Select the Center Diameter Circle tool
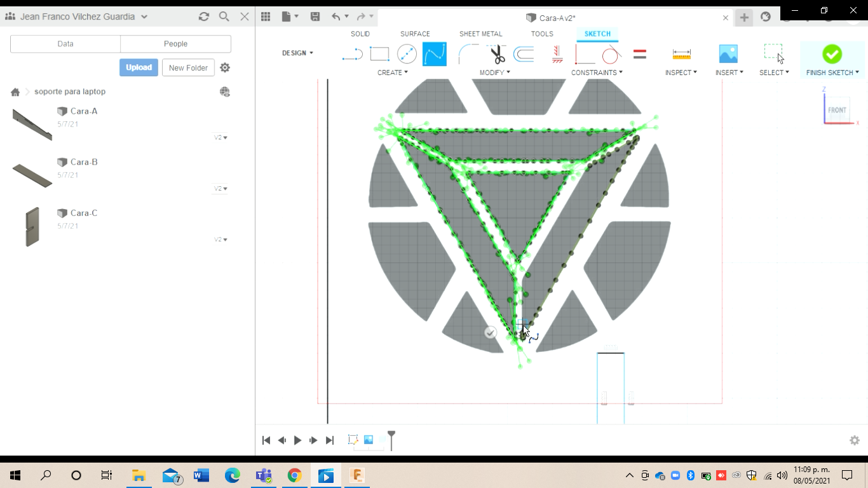Viewport: 868px width, 488px height. point(407,55)
